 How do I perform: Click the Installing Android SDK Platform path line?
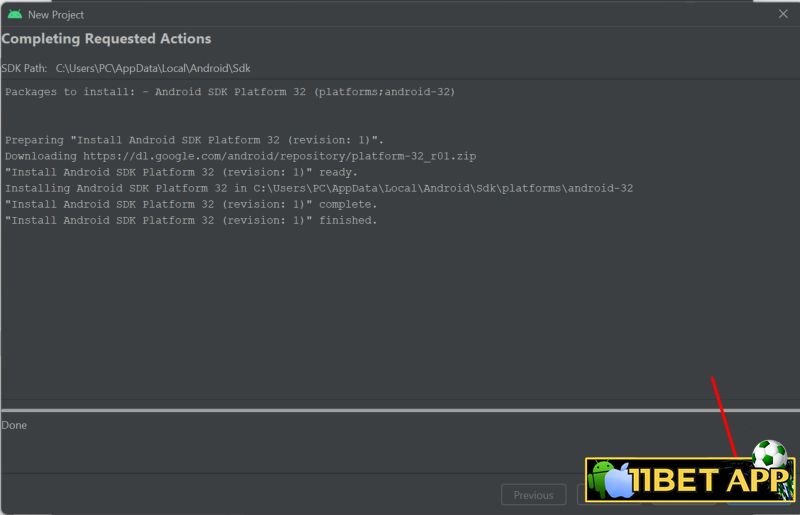[x=319, y=188]
